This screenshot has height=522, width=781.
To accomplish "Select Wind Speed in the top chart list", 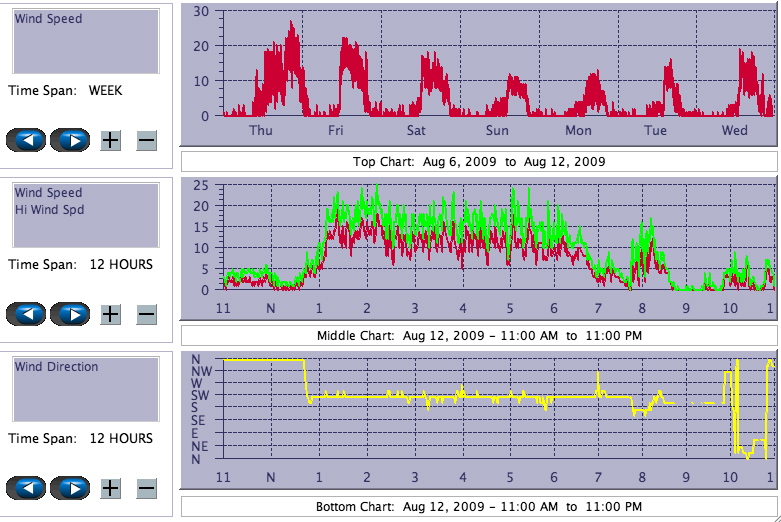I will [49, 19].
